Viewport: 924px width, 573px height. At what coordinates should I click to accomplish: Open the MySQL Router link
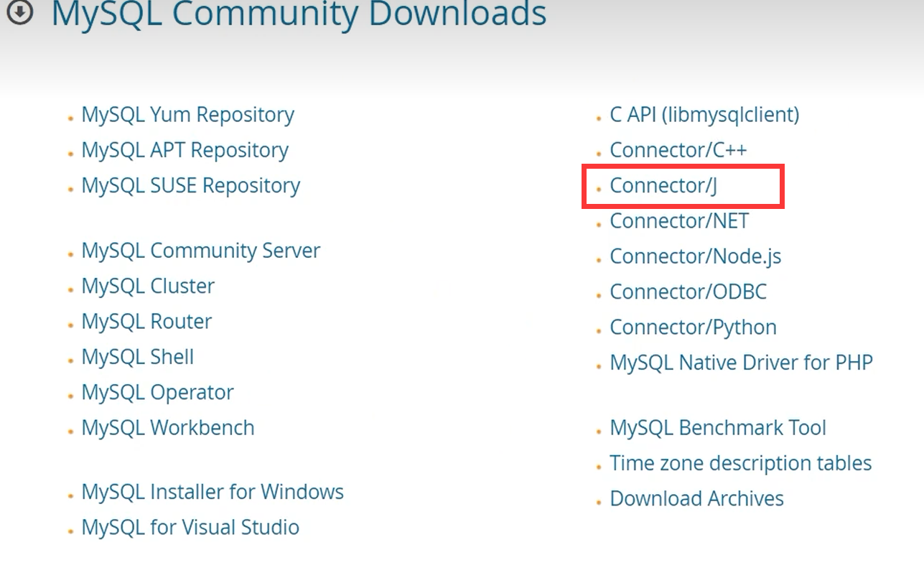click(x=146, y=321)
